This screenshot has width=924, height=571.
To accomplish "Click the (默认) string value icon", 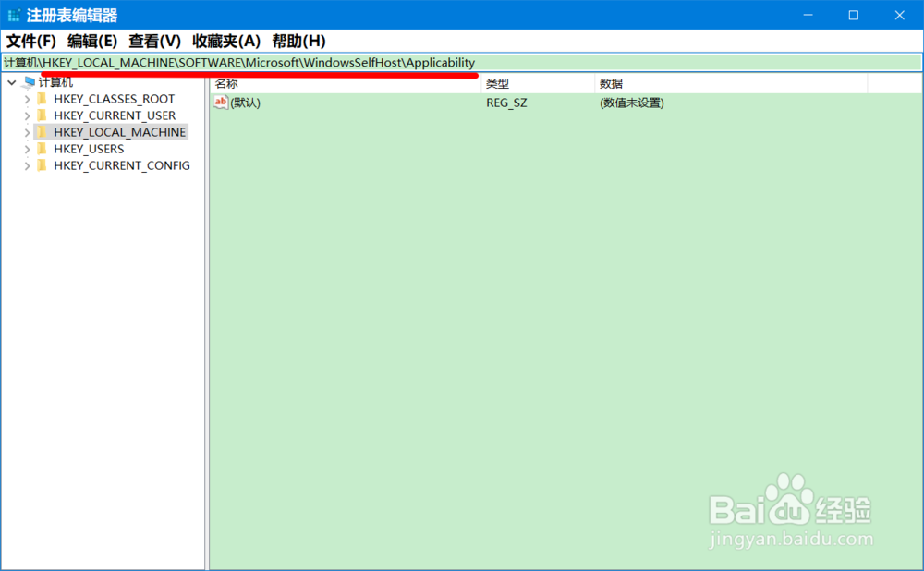I will (x=221, y=103).
